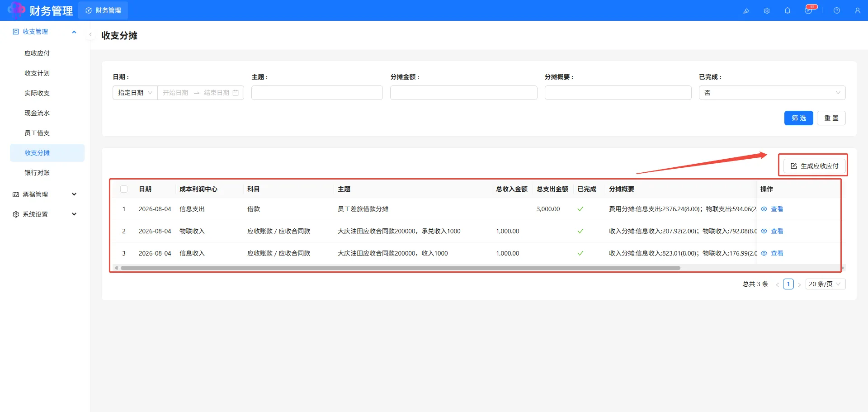Open the user profile icon
Screen dimensions: 868x412
(858, 10)
